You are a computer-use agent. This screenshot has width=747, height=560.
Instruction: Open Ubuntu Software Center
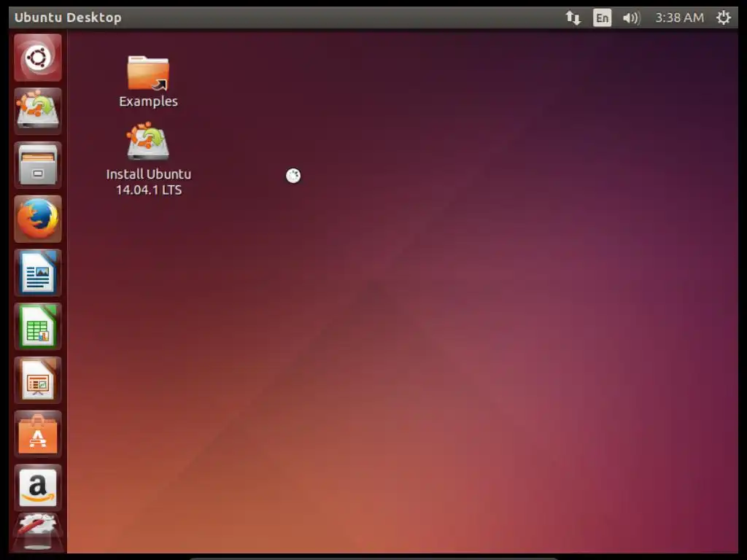tap(38, 435)
